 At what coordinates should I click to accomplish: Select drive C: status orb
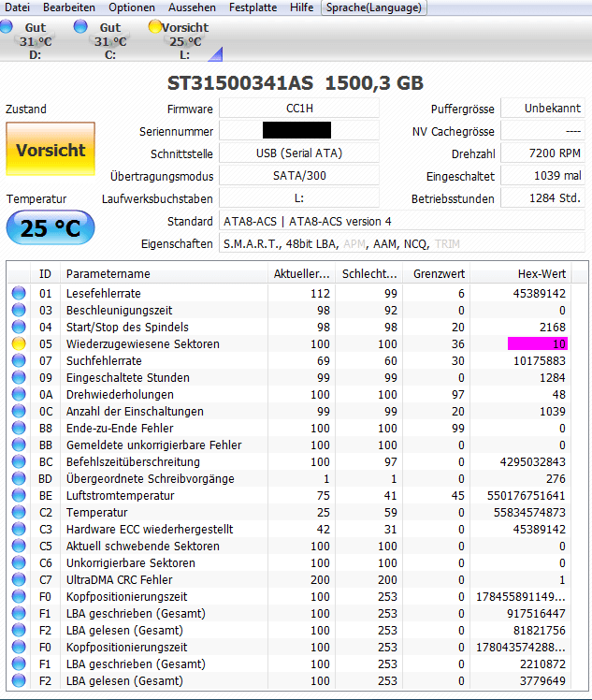tap(80, 26)
